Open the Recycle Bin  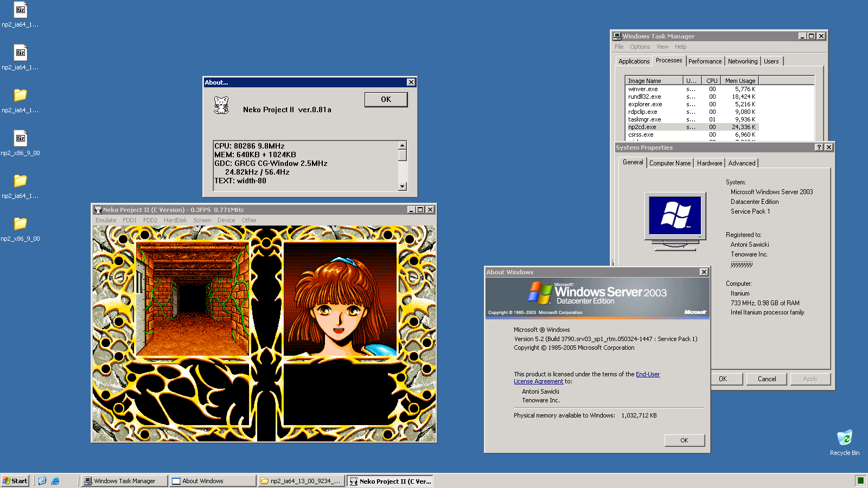845,438
